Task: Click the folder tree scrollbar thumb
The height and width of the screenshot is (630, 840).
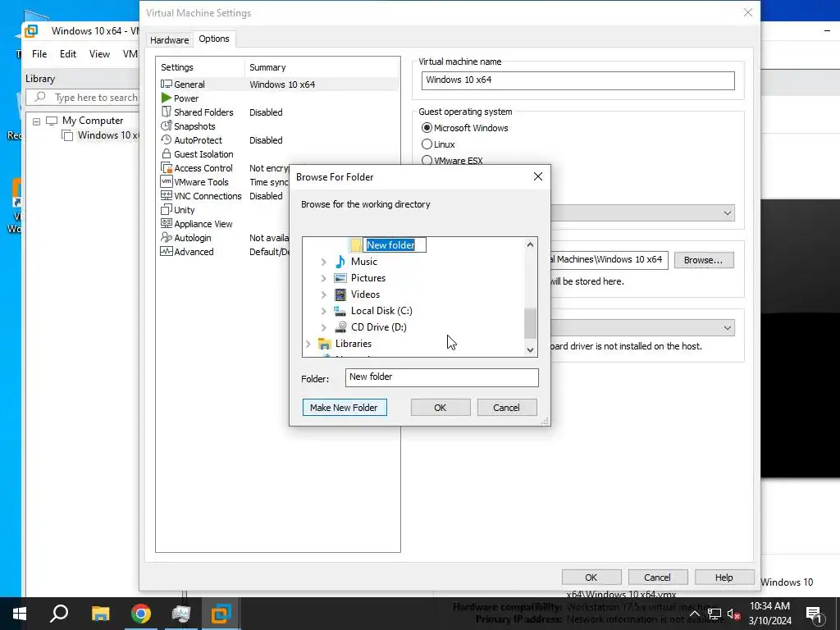Action: coord(531,323)
